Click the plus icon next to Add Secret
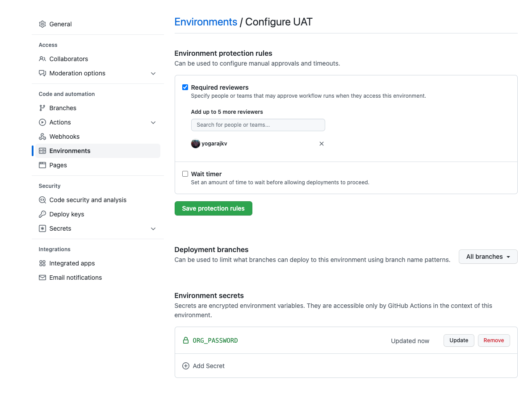The height and width of the screenshot is (398, 532). pyautogui.click(x=186, y=365)
